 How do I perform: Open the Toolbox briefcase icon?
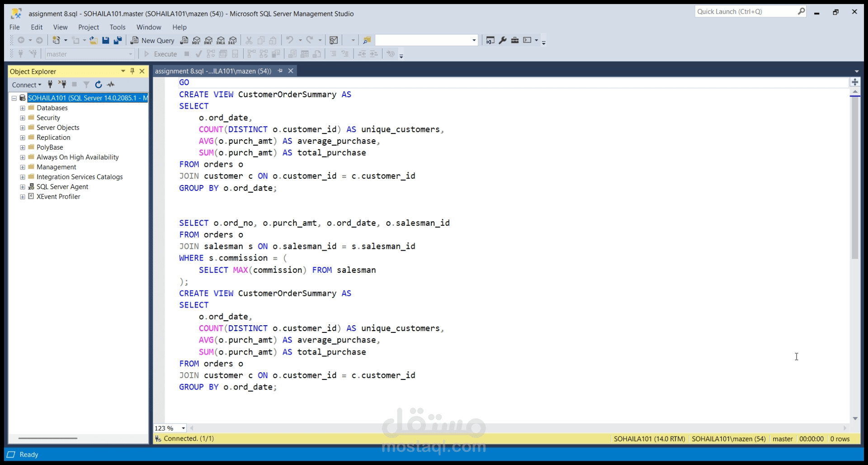coord(515,40)
